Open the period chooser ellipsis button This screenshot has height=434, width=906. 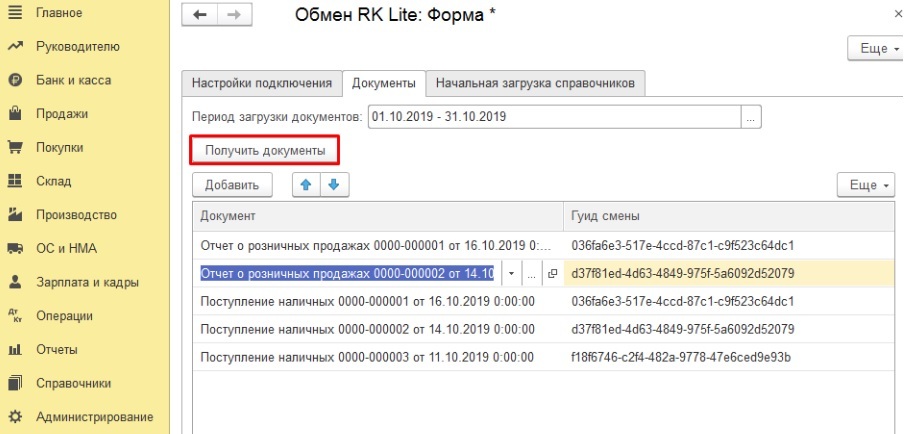tap(751, 117)
